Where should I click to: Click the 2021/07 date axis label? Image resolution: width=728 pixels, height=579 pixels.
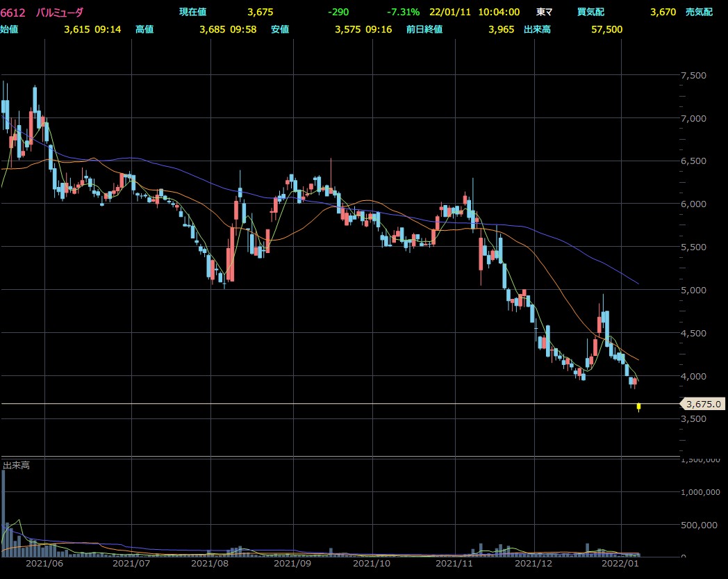click(x=131, y=564)
